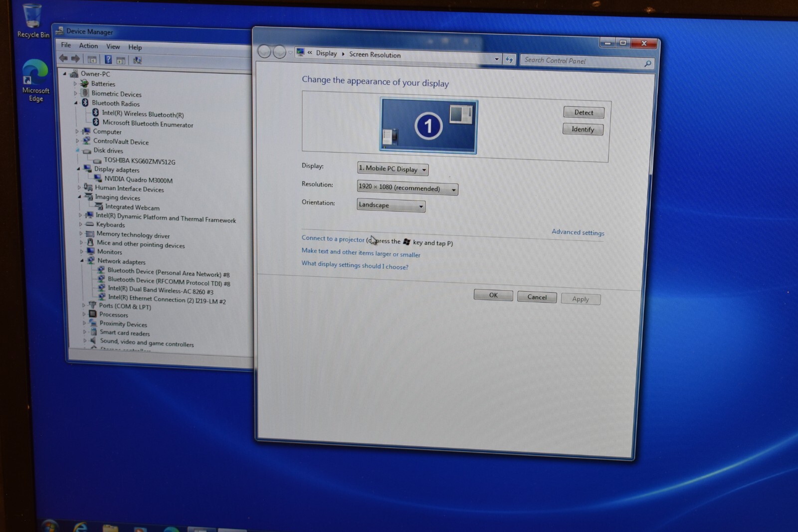Viewport: 798px width, 532px height.
Task: Select the TOSHIBA KSG60ZMV512G disk icon
Action: (x=97, y=161)
